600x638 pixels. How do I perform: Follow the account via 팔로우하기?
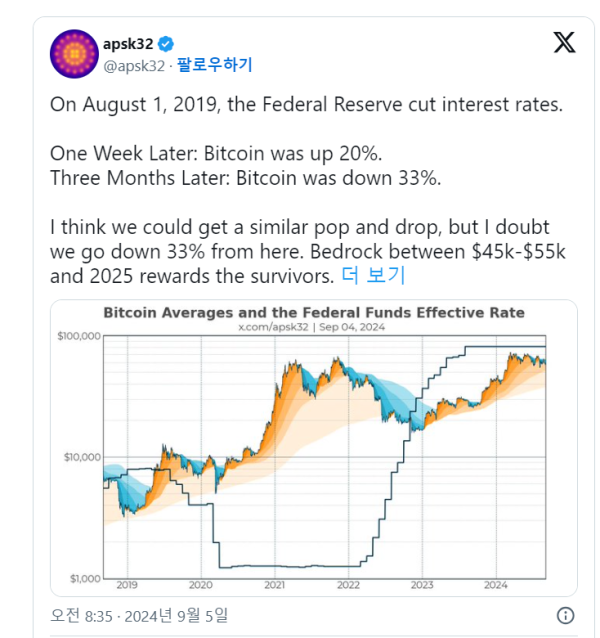(x=215, y=65)
